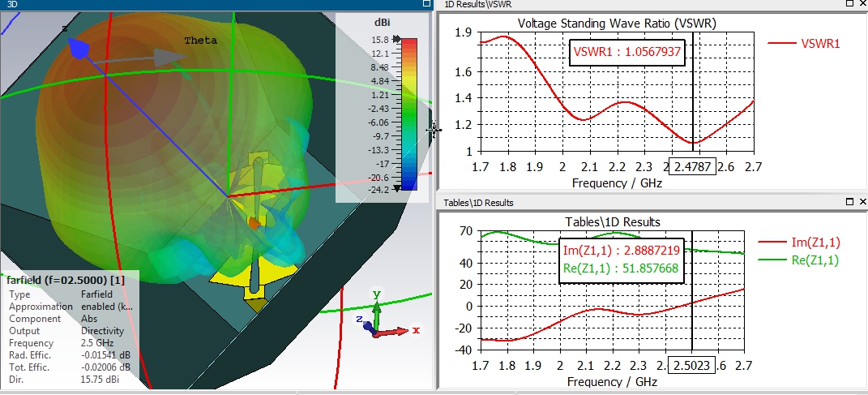Click the Type Farfield info row
This screenshot has width=868, height=395.
click(x=61, y=294)
